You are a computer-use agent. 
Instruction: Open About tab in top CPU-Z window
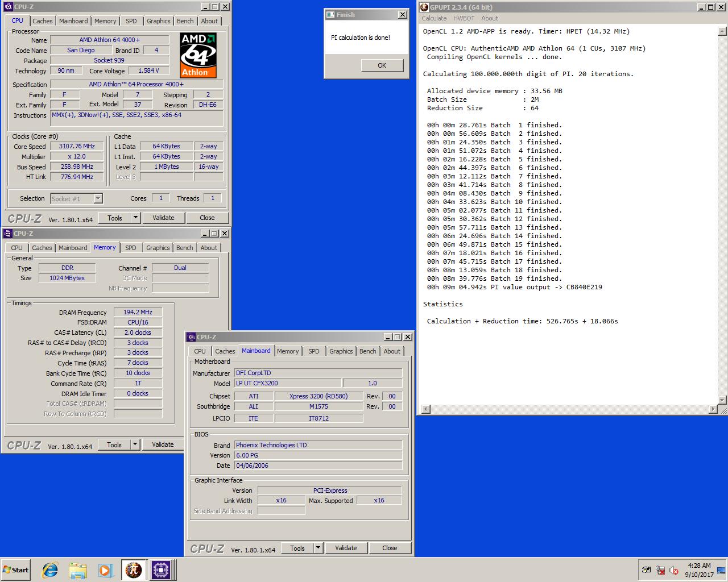pyautogui.click(x=209, y=21)
